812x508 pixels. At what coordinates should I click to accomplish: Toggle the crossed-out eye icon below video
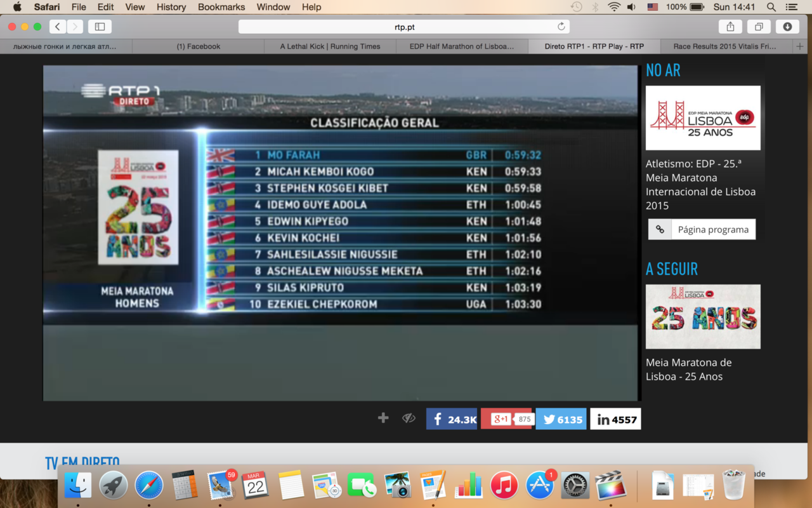coord(409,418)
